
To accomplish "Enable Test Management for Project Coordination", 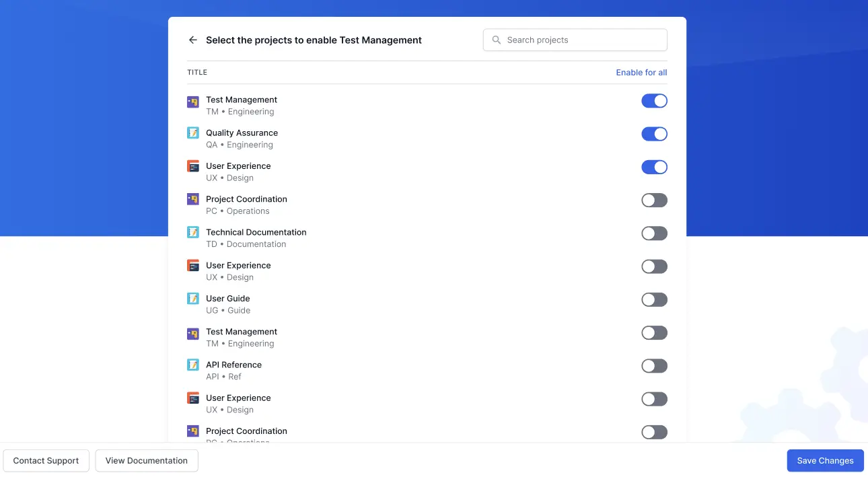I will coord(654,200).
